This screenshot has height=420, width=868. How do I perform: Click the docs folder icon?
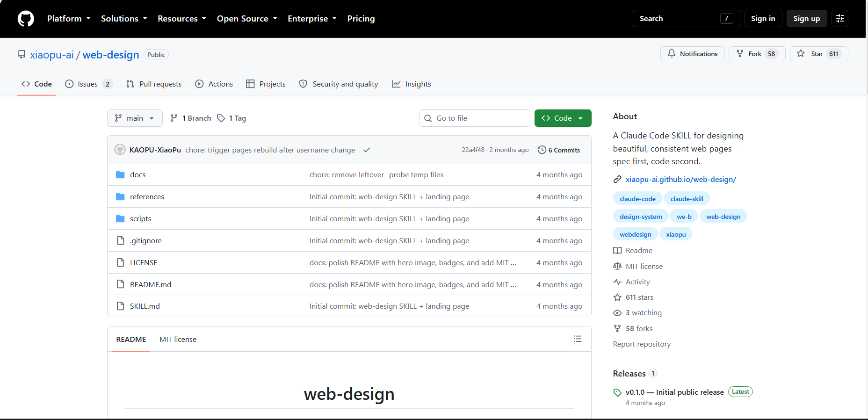tap(120, 174)
